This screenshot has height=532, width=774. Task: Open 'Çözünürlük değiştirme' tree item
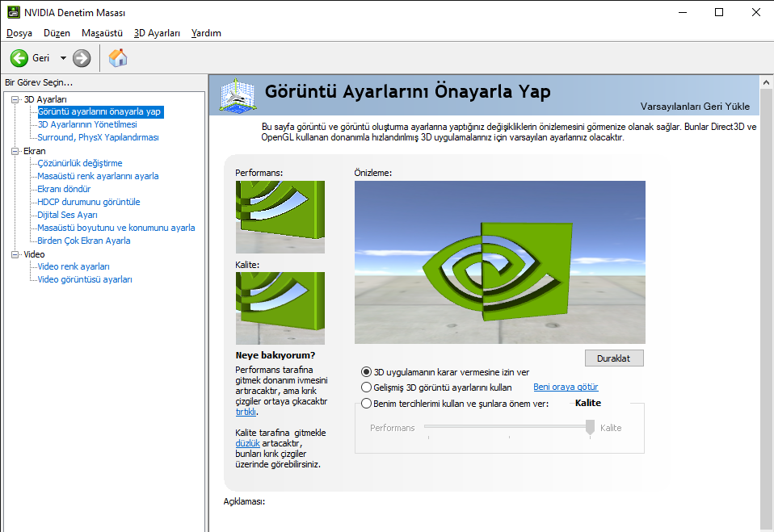click(x=80, y=163)
